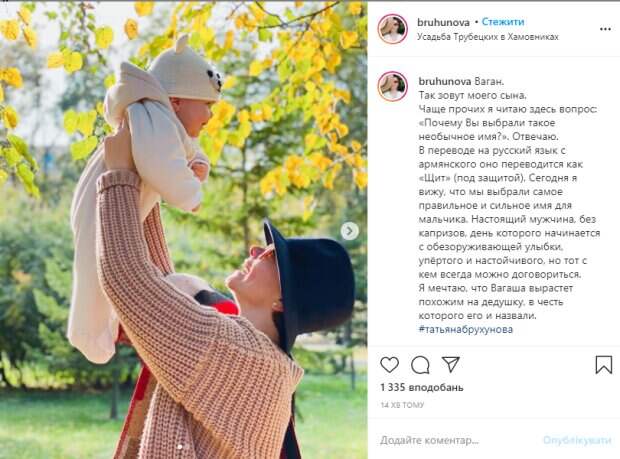Open the three-dot post options menu
The height and width of the screenshot is (459, 620).
(x=605, y=29)
